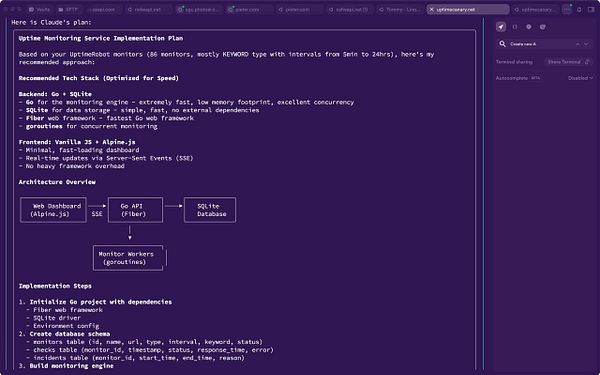Click 'Initialize Go project with dependencies' step

pos(101,302)
